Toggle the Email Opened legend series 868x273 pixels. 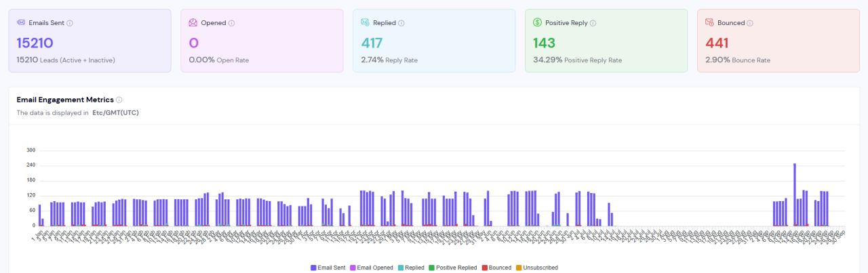coord(372,268)
